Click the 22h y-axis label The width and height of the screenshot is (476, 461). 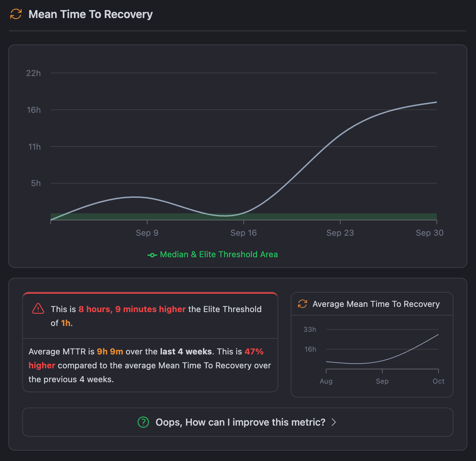[x=33, y=73]
